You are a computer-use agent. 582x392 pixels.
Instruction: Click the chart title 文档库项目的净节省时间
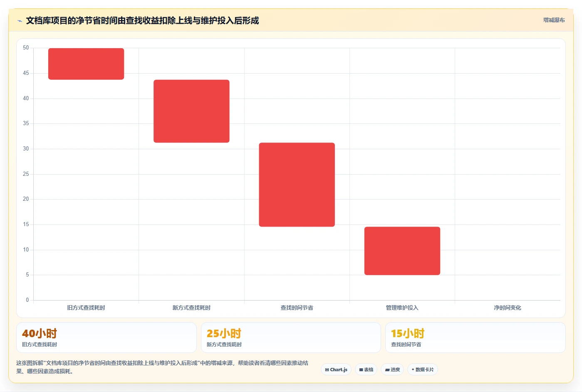pyautogui.click(x=142, y=20)
